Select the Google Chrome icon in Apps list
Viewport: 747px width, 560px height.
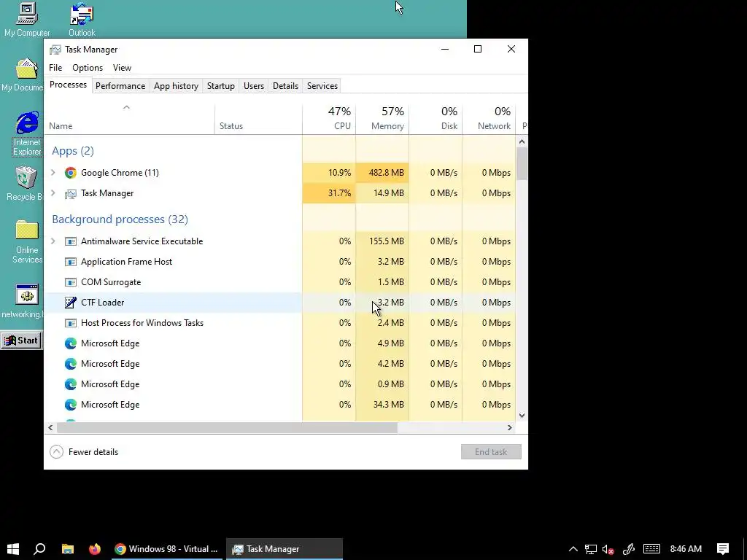click(x=71, y=173)
